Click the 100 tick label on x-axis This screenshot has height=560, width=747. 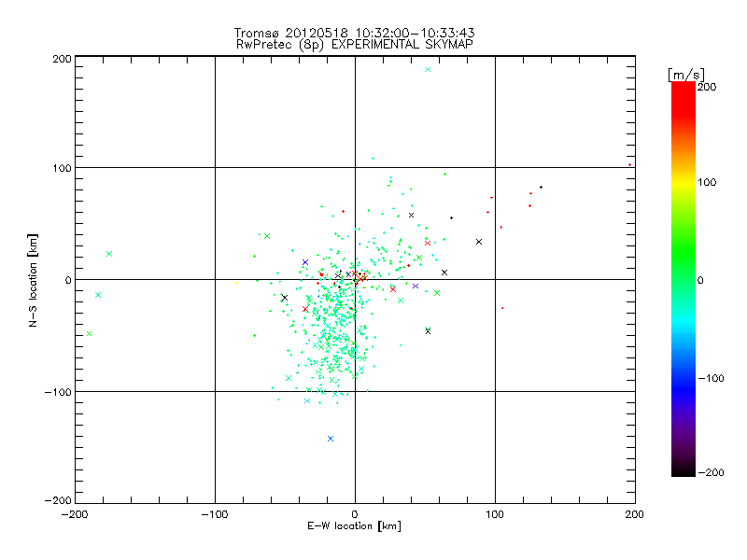click(x=495, y=514)
